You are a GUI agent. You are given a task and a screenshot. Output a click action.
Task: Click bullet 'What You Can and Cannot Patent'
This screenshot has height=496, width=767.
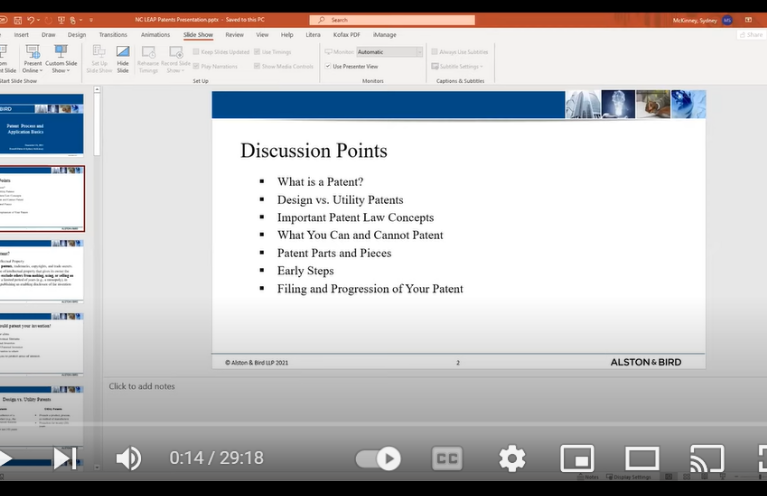(x=360, y=235)
